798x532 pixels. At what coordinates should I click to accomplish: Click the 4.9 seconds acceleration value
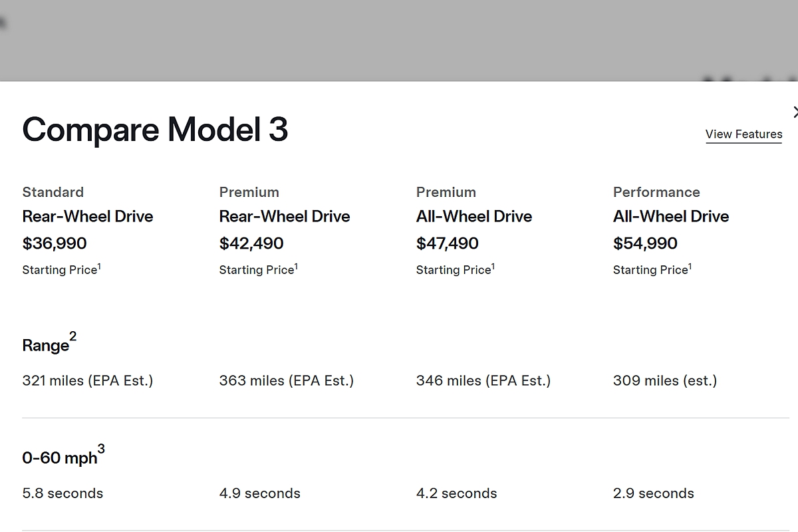coord(260,493)
